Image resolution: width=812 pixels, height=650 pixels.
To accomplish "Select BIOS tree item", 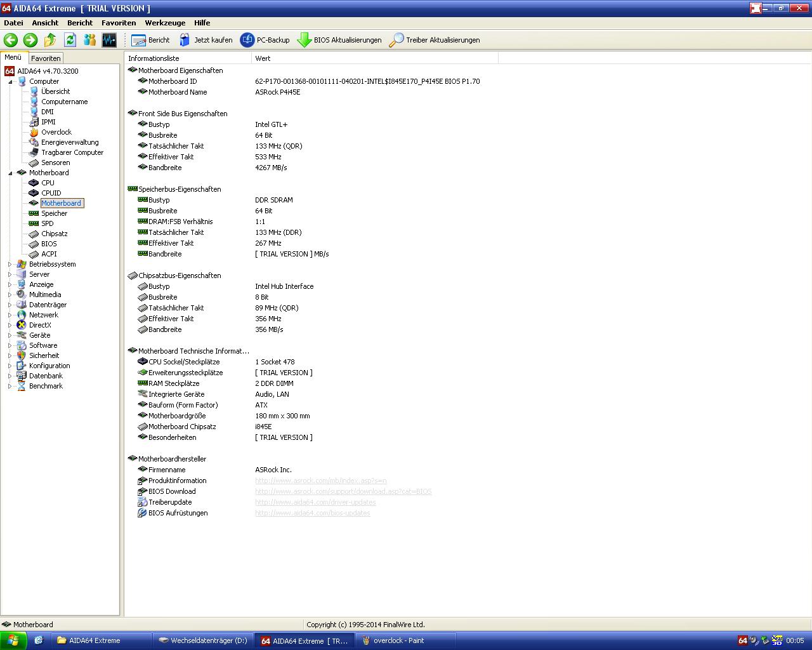I will pos(49,244).
